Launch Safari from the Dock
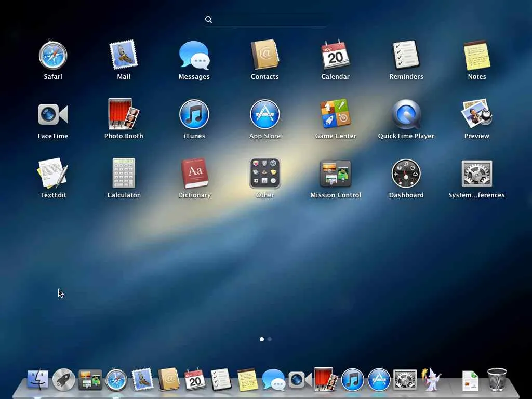Screen dimensions: 532x399 [x=116, y=380]
